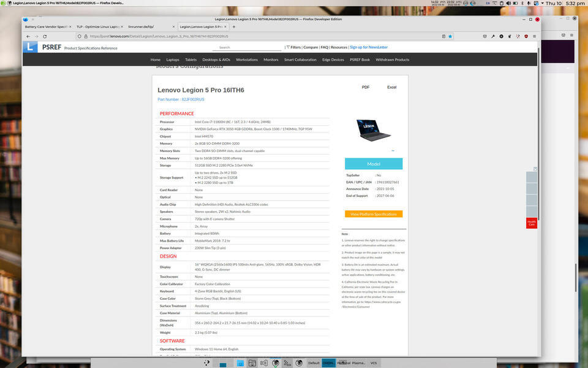Viewport: 588px width, 368px height.
Task: Click the 5:32 pm clock
Action: point(575,3)
